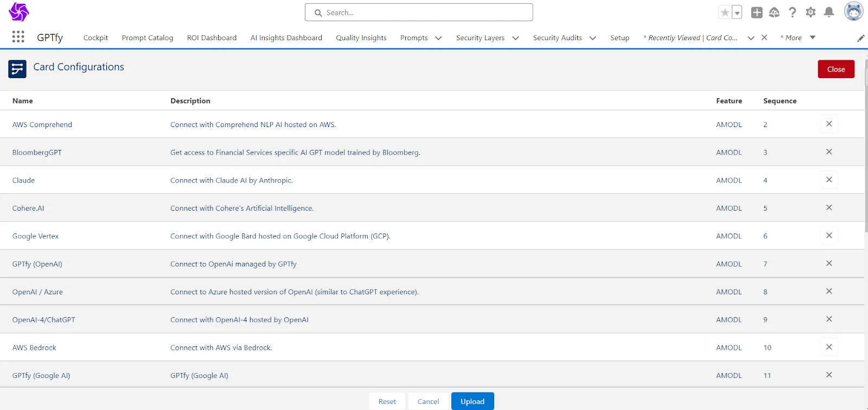Click the red Close button
The height and width of the screenshot is (410, 868).
[x=836, y=69]
